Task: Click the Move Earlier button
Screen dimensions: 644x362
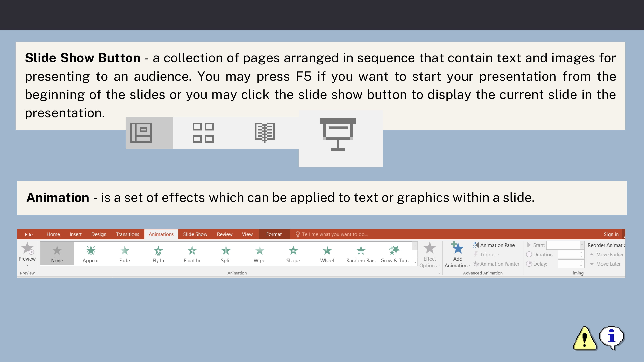Action: pyautogui.click(x=607, y=255)
